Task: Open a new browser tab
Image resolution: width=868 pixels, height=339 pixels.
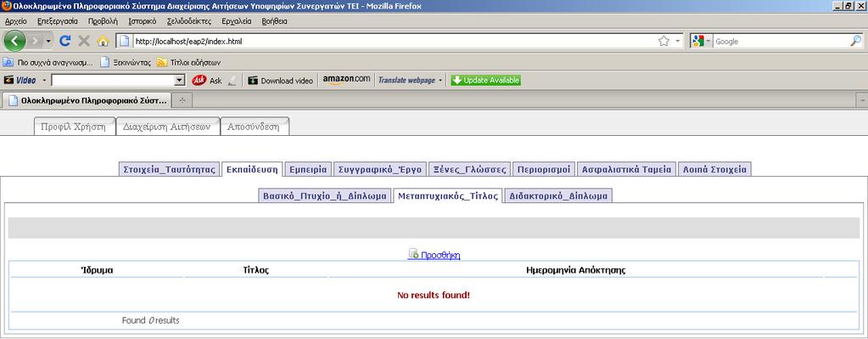Action: coord(182,101)
